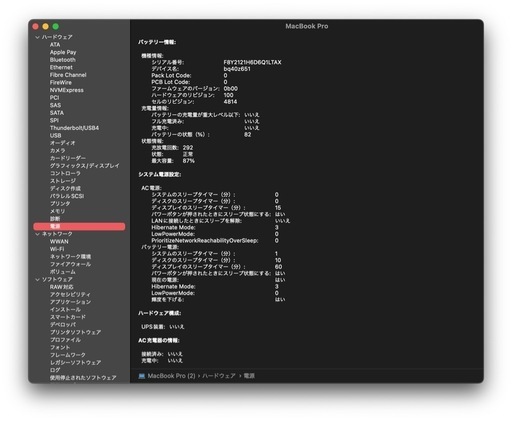
Task: Open the 診断 entry
Action: 55,219
